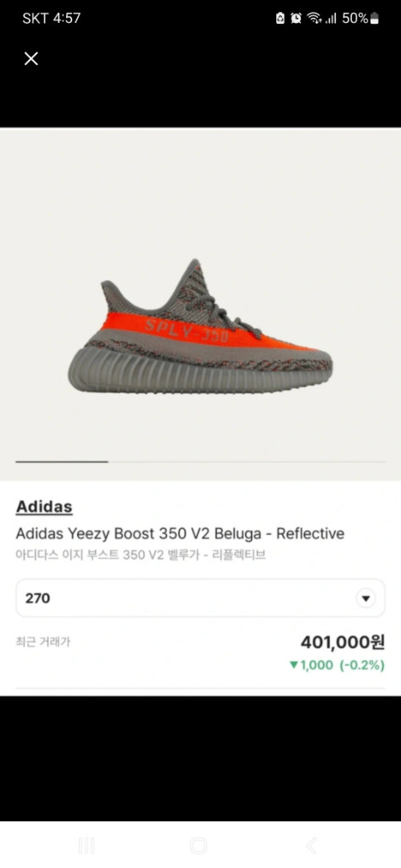Tap the 최근 거래가 label
The image size is (401, 868).
pos(42,643)
